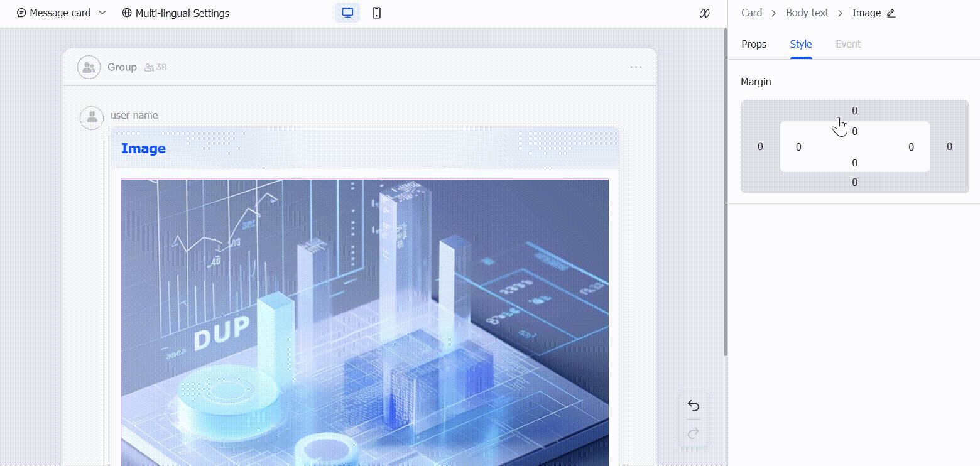980x466 pixels.
Task: Edit the inner right padding value
Action: (911, 147)
